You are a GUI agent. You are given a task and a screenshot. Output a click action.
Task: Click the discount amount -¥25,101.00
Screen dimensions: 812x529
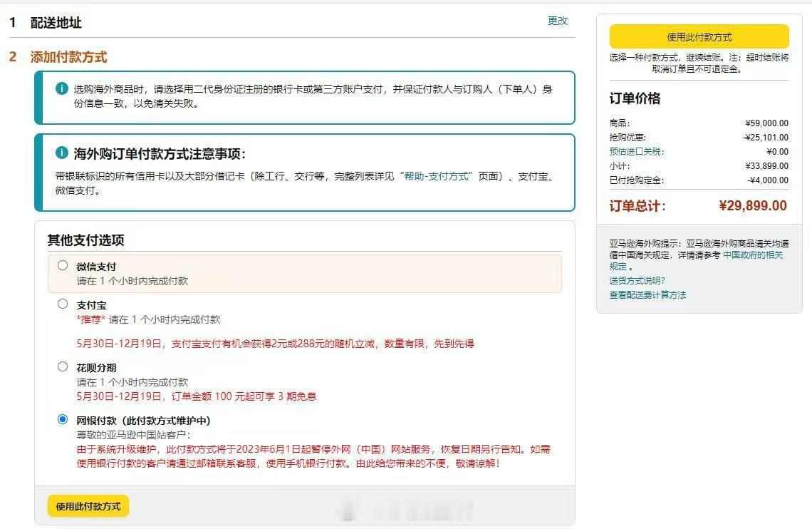coord(766,138)
